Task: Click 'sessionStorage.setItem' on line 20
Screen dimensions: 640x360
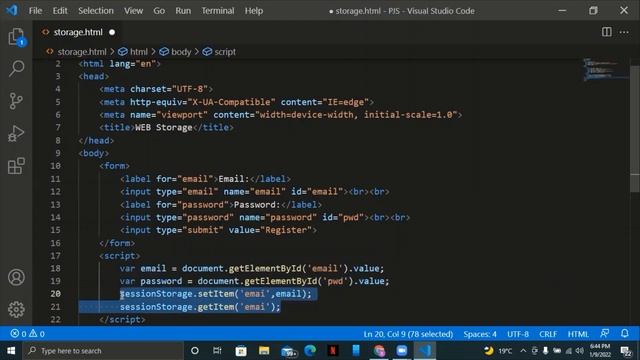Action: point(177,294)
